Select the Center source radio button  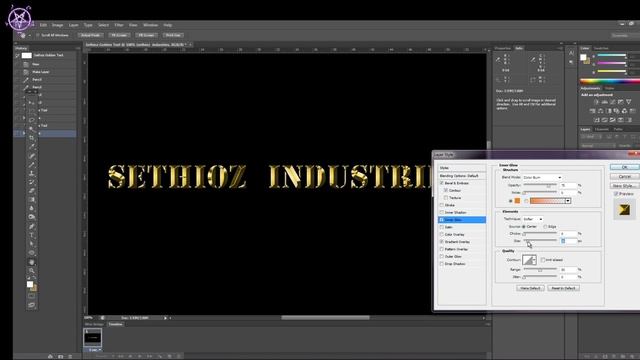tap(524, 227)
